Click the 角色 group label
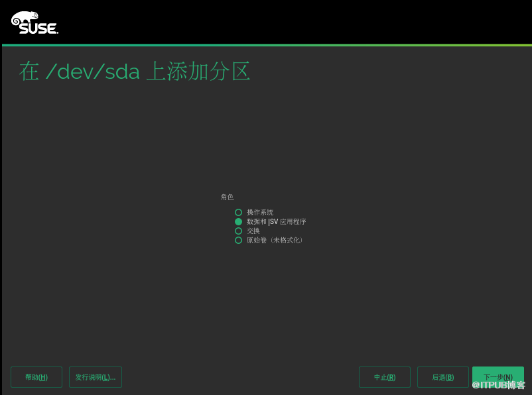This screenshot has height=395, width=532. (227, 197)
